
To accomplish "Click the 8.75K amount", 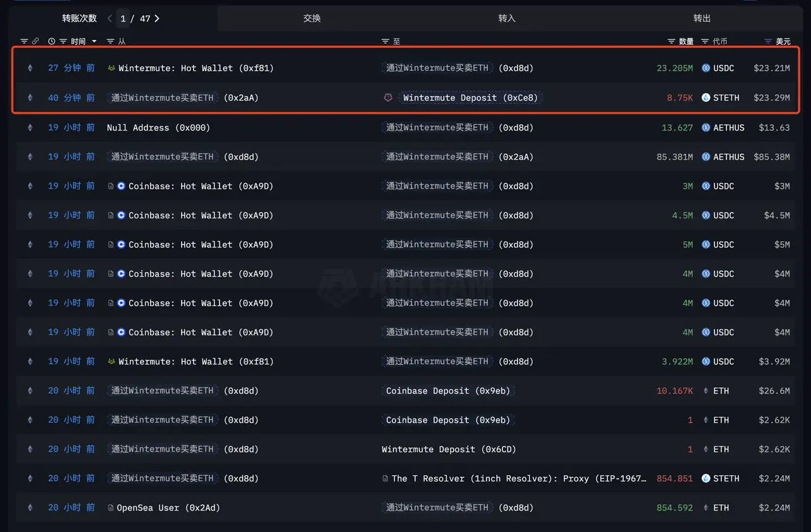I will (x=680, y=98).
